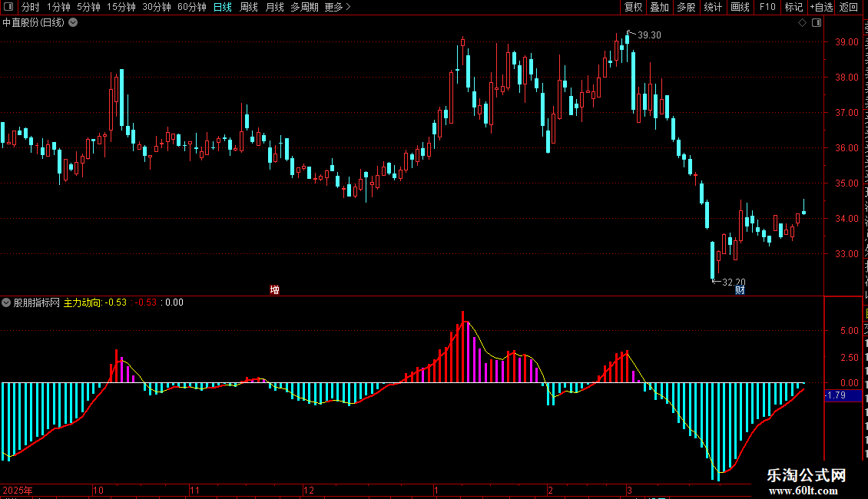Screen dimensions: 868x499
Task: Toggle the right info panel icon under 返回
Action: [817, 23]
